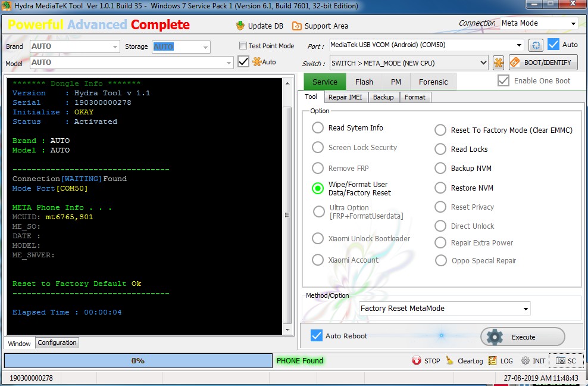
Task: Toggle the Auto model checkbox
Action: tap(243, 61)
